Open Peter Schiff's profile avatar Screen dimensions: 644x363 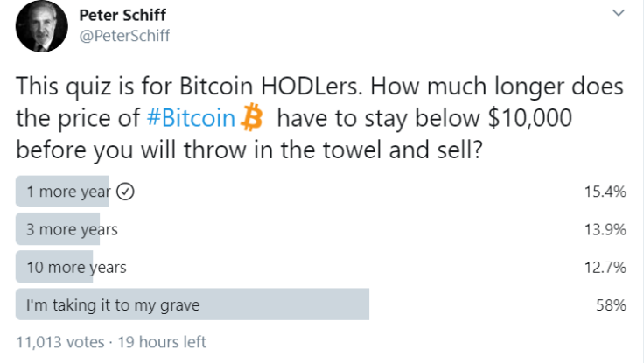click(x=41, y=26)
